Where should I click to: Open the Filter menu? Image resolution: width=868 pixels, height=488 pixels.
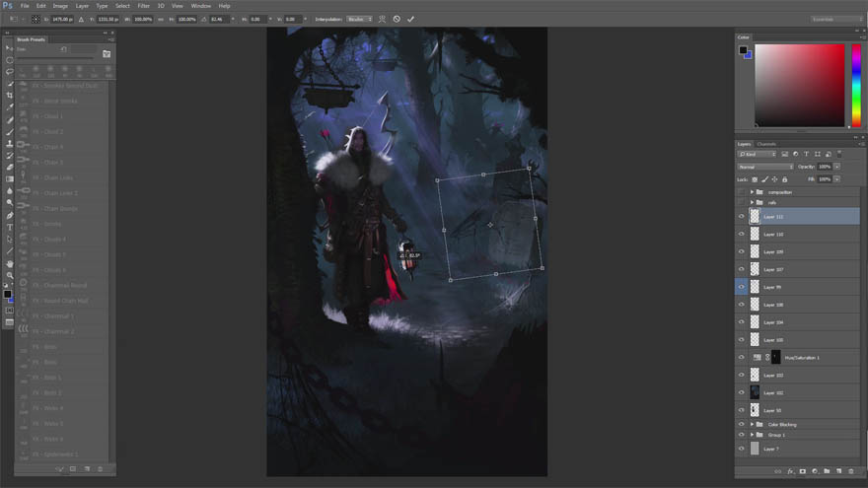pyautogui.click(x=143, y=6)
